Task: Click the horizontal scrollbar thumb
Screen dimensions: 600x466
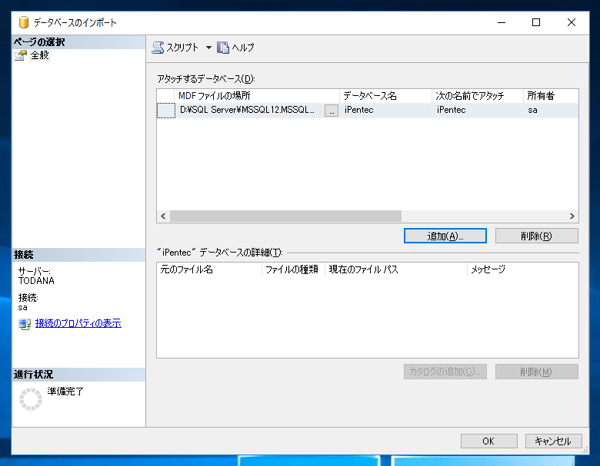Action: (286, 216)
